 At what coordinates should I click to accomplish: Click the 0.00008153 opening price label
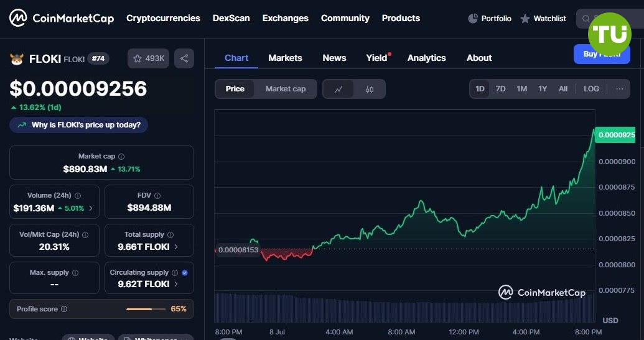(238, 250)
